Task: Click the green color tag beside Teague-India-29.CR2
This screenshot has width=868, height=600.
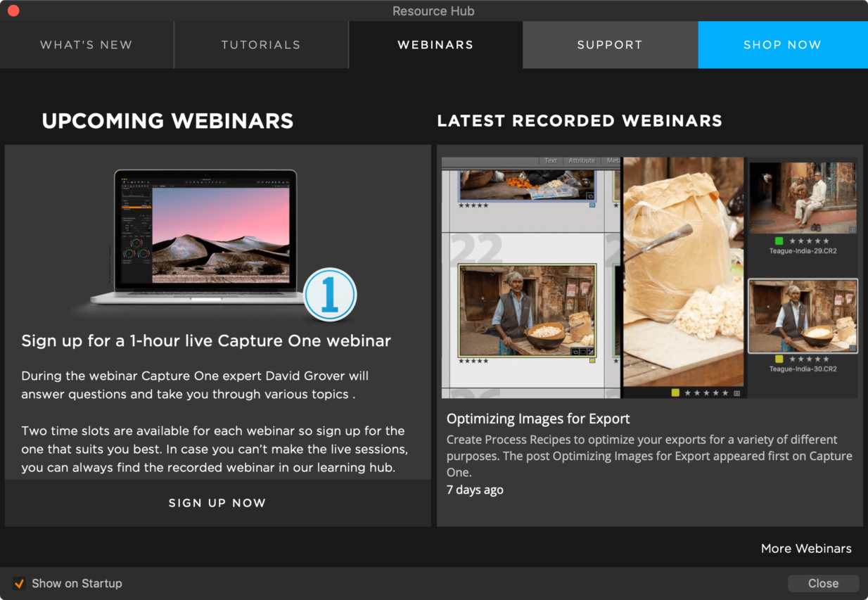Action: (779, 240)
